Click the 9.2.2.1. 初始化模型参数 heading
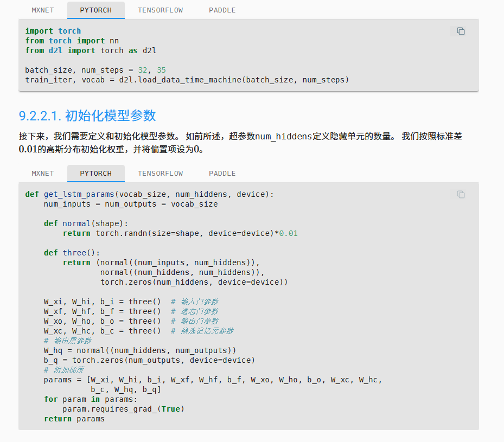Viewport: 504px width, 442px height. point(87,116)
